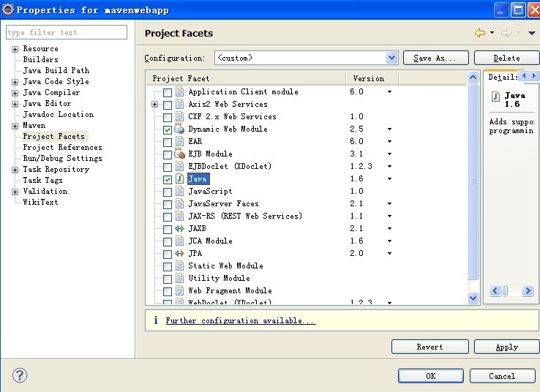Open the help question mark icon
Viewport: 540px width, 392px height.
[x=20, y=375]
